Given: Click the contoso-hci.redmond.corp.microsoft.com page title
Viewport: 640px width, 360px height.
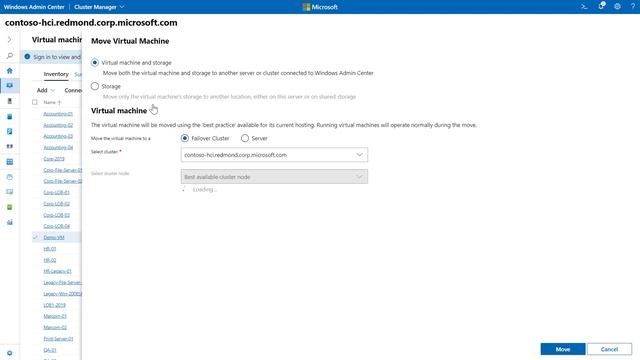Looking at the screenshot, I should [91, 23].
